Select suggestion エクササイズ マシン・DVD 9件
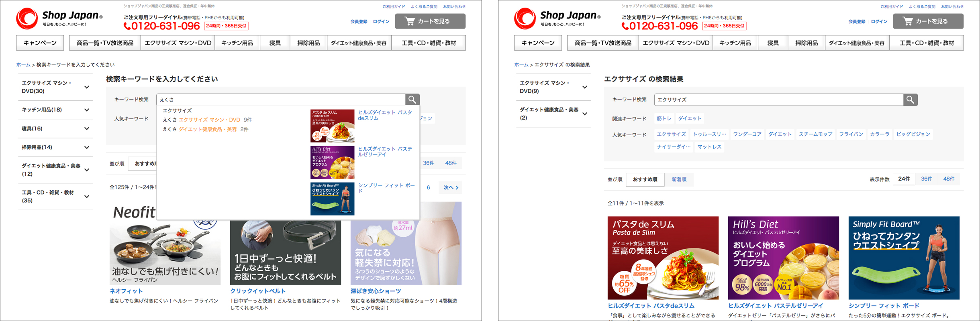The height and width of the screenshot is (321, 980). pos(207,120)
